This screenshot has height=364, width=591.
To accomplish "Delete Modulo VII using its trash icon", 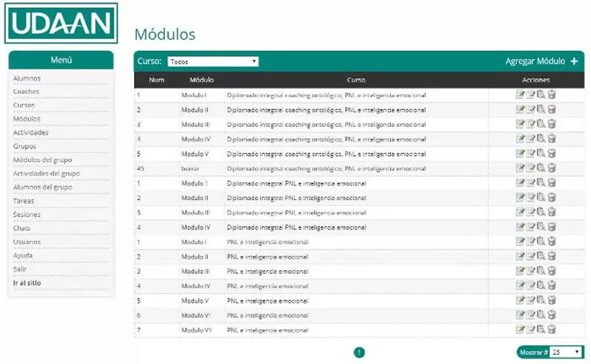I will (x=552, y=329).
